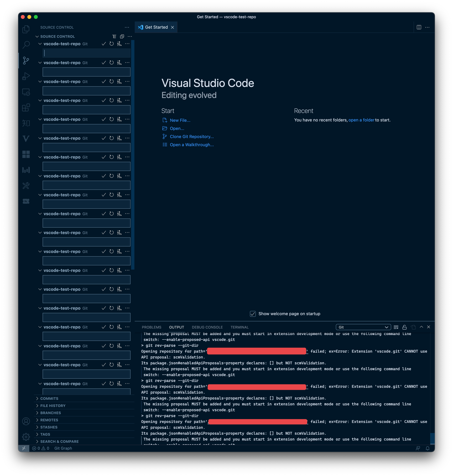
Task: Clear the Git output panel
Action: 396,327
